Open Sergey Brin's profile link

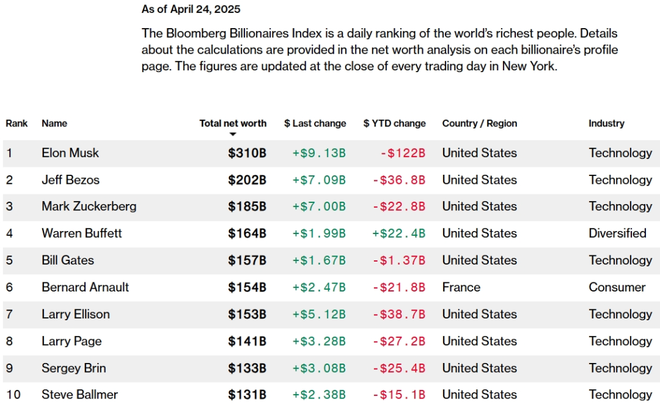[73, 368]
